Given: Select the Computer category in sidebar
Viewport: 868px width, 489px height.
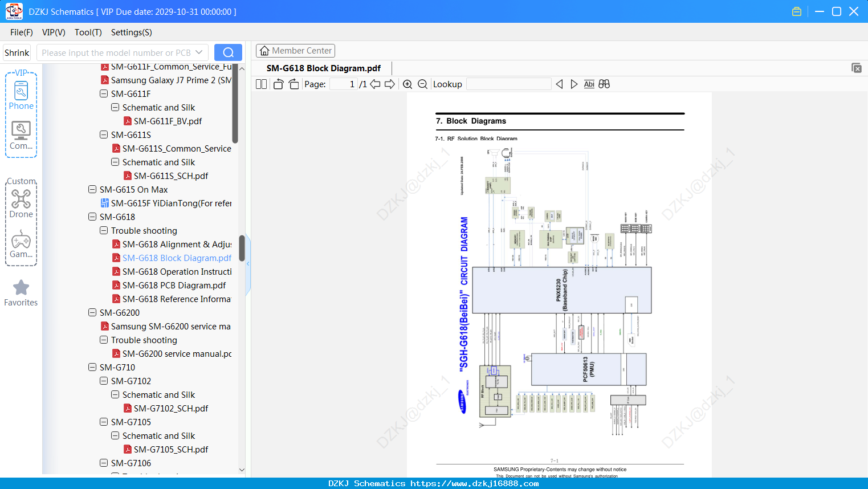Looking at the screenshot, I should coord(21,136).
